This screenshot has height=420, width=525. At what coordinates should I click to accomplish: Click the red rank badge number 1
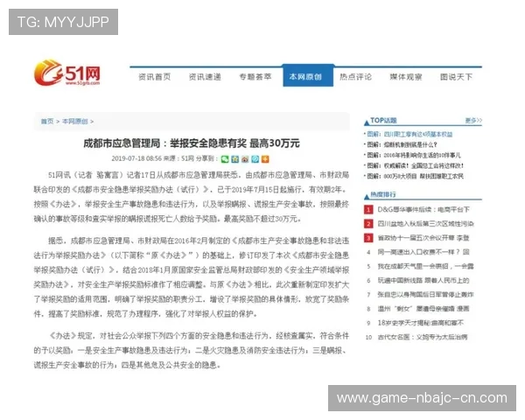point(368,210)
